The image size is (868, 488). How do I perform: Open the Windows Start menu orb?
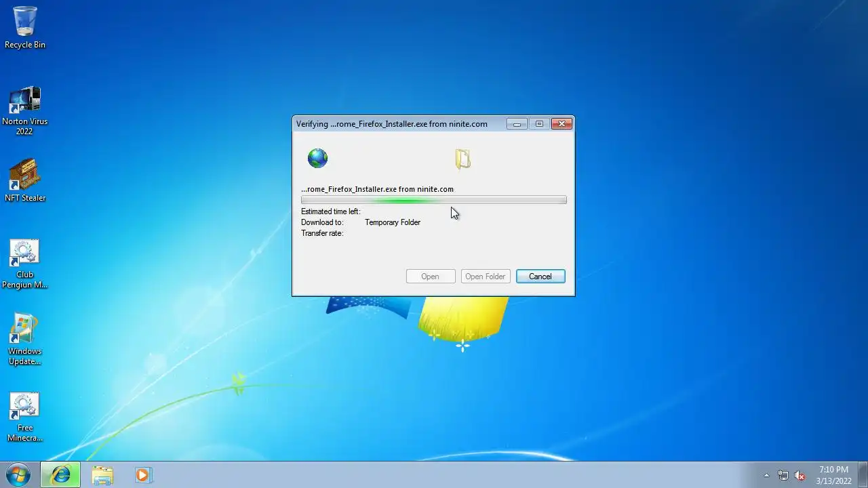pyautogui.click(x=18, y=474)
